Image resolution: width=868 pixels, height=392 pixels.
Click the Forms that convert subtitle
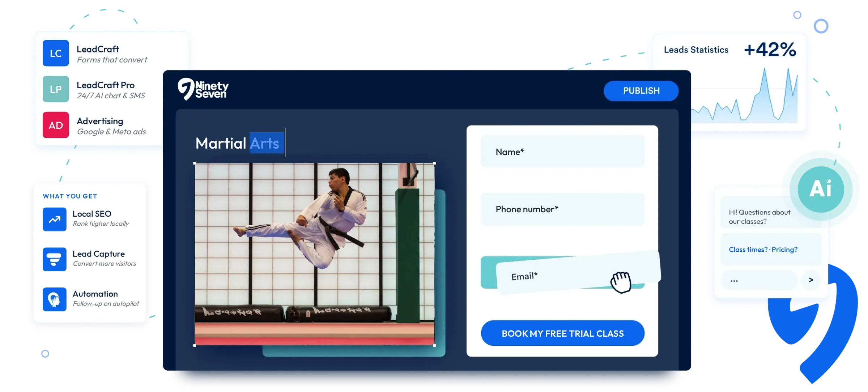coord(112,60)
